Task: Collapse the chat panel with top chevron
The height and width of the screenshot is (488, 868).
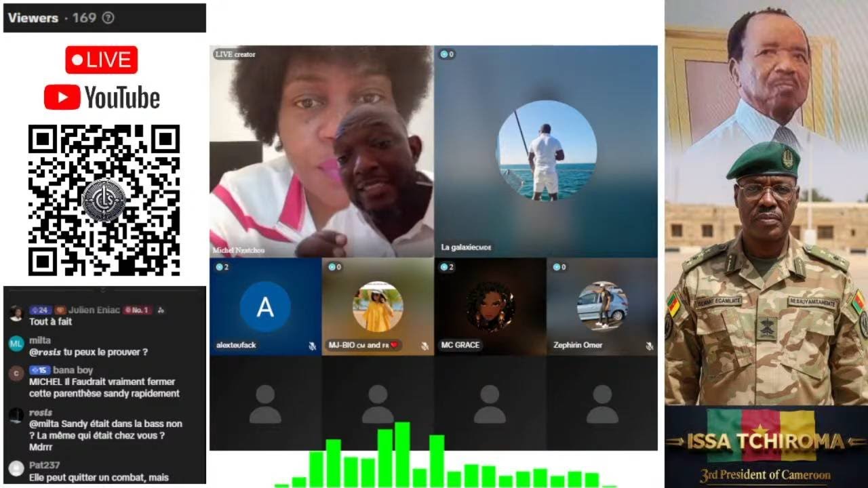Action: click(104, 289)
